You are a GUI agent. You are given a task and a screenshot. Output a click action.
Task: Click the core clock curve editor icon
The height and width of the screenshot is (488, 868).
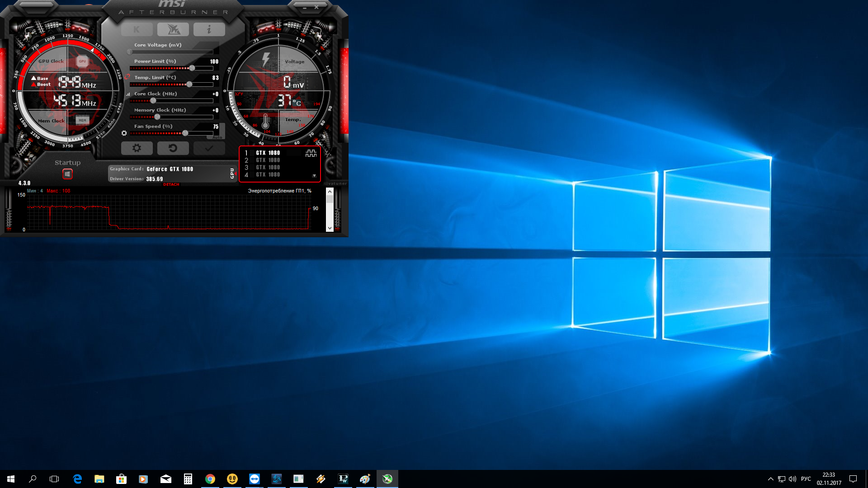coord(128,94)
